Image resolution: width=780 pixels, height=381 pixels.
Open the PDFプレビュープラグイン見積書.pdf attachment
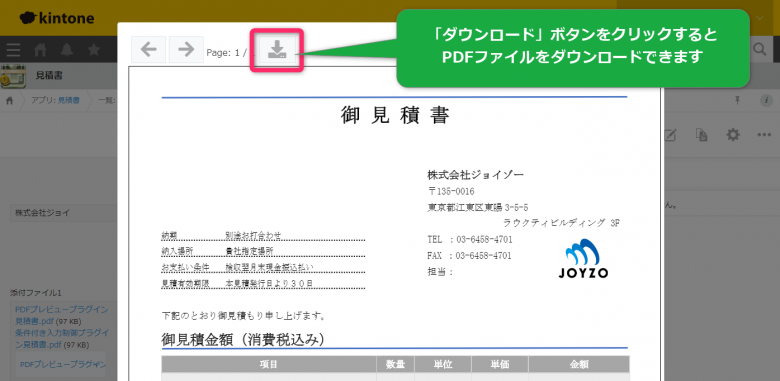click(62, 315)
